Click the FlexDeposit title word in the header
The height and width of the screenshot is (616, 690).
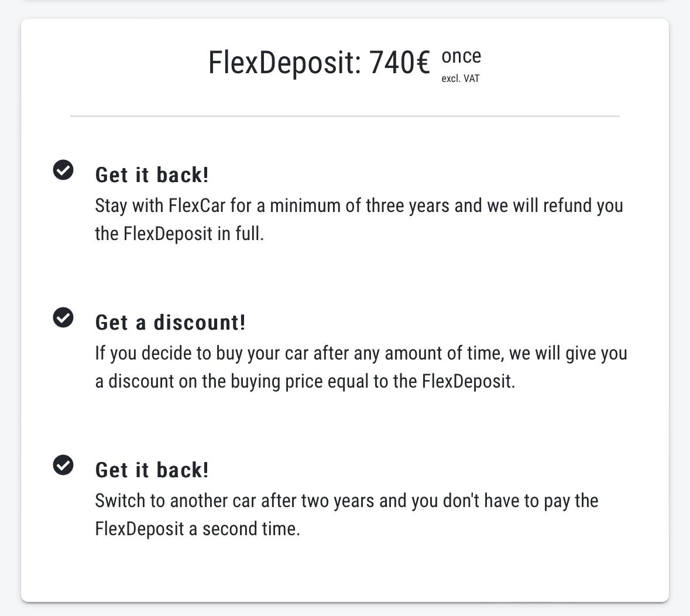coord(284,63)
